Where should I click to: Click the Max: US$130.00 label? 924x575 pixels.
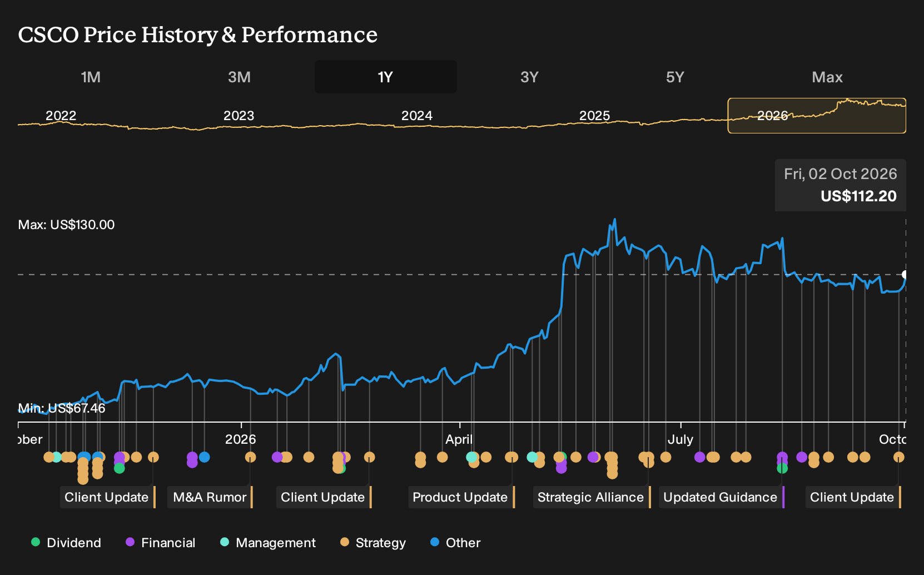66,225
